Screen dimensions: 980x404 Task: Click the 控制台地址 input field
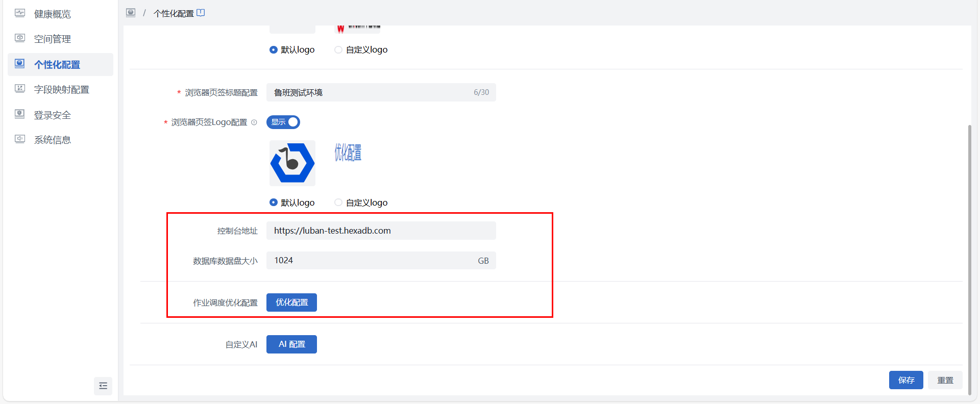tap(381, 231)
